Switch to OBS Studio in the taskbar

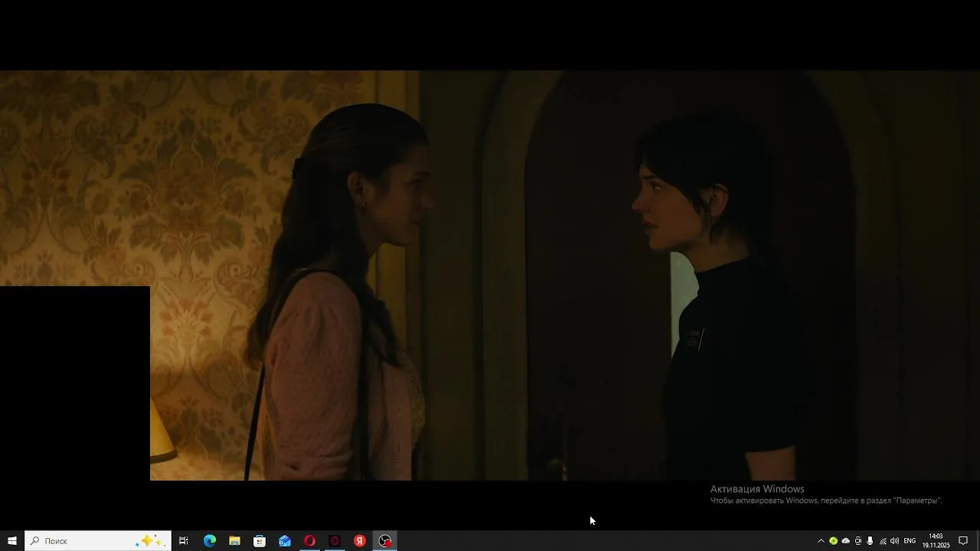tap(385, 541)
